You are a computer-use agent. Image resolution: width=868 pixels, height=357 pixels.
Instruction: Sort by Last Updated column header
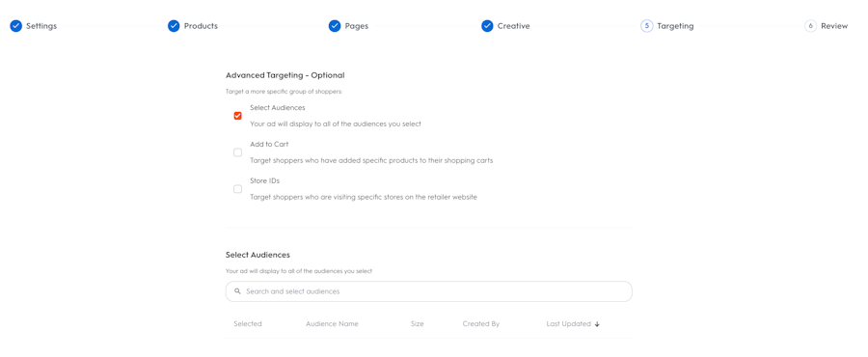click(x=568, y=324)
